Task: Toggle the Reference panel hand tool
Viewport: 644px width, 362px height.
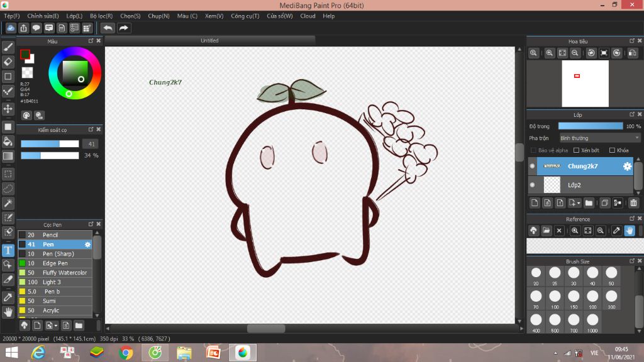Action: click(629, 231)
